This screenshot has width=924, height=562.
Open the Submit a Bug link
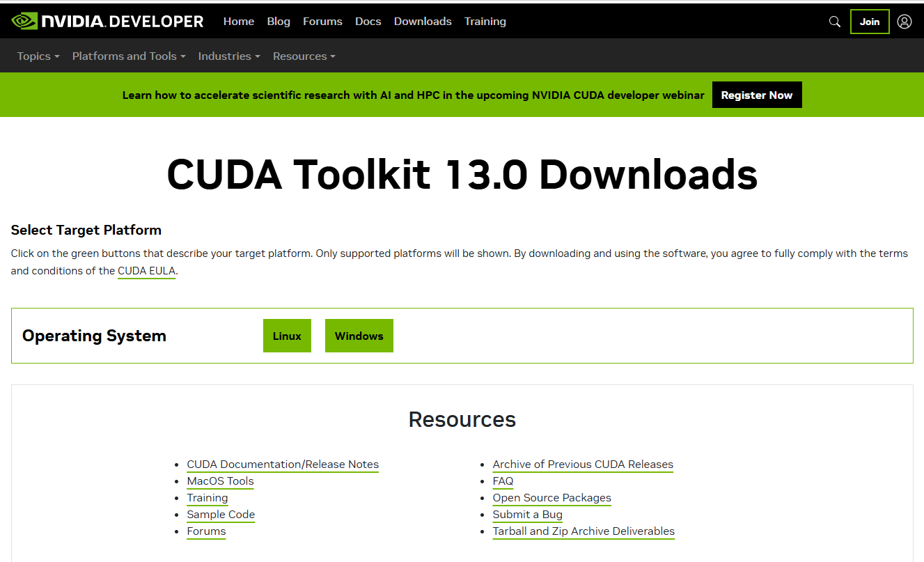tap(527, 515)
